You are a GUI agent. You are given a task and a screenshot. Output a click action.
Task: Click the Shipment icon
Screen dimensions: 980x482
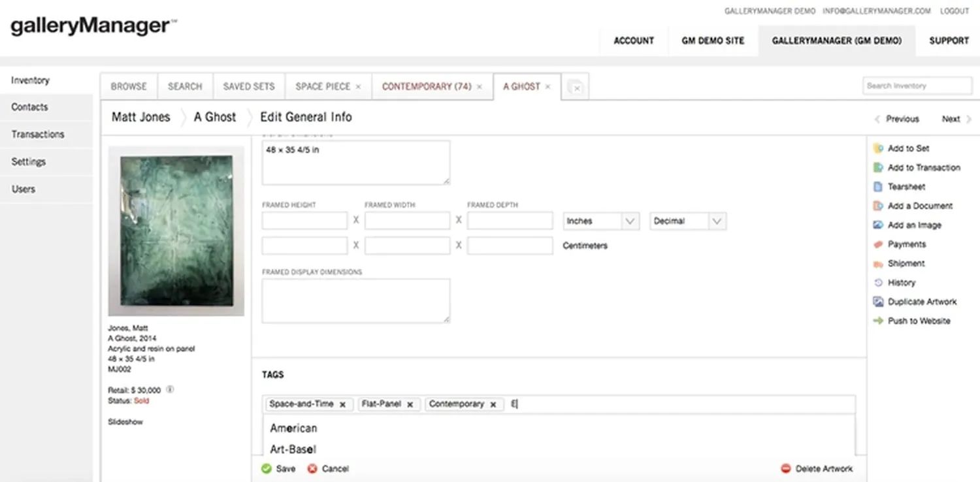878,264
